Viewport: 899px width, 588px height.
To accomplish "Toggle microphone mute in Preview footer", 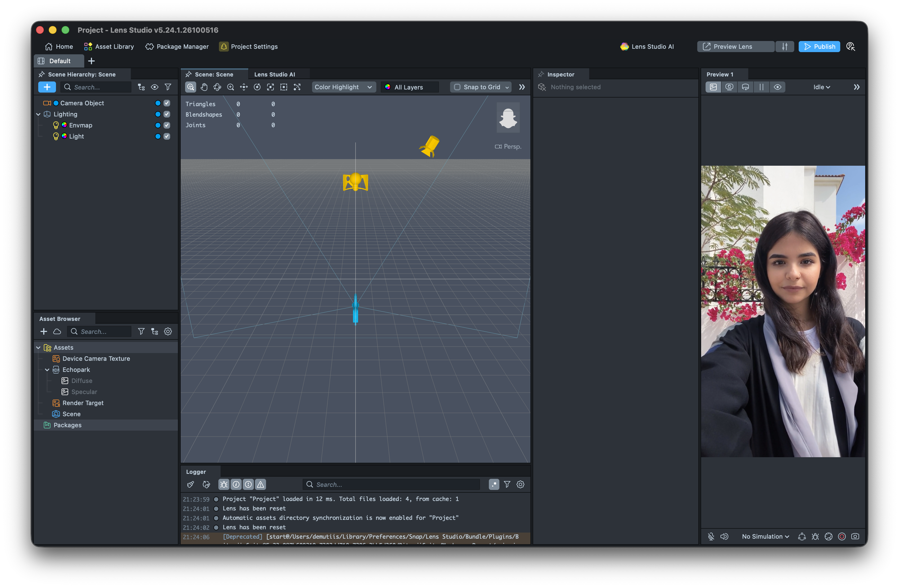I will [711, 537].
